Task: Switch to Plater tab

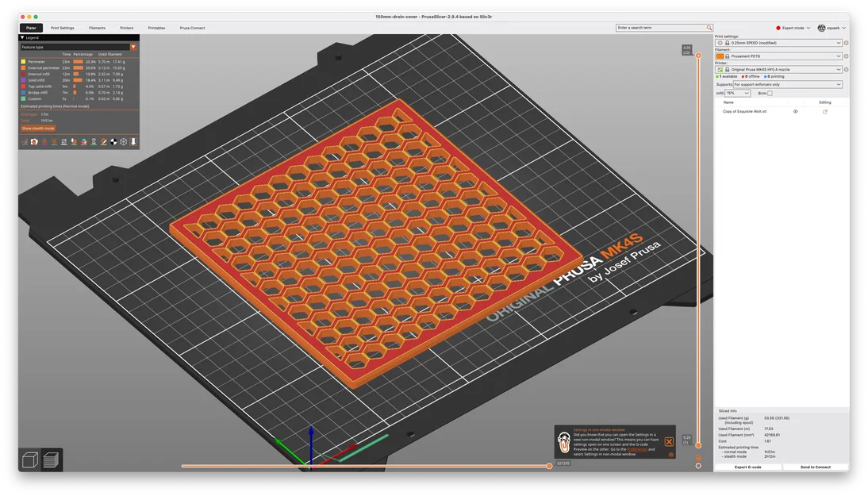Action: 31,28
